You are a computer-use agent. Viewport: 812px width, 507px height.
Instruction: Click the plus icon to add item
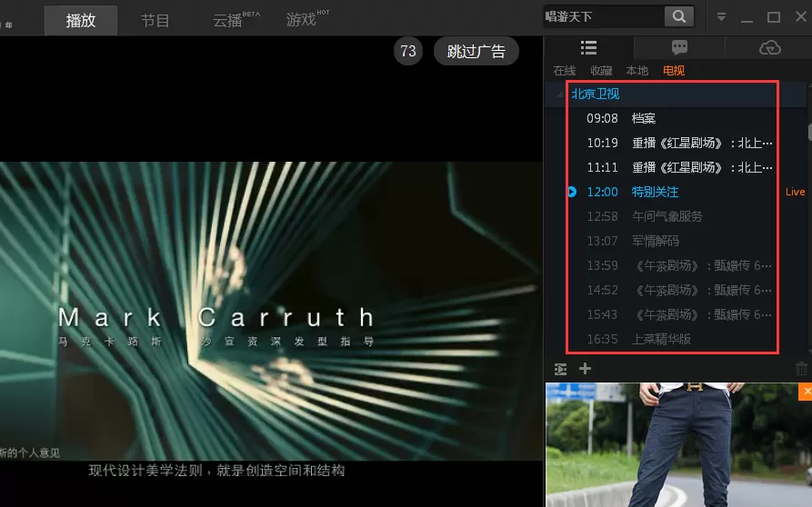[586, 369]
